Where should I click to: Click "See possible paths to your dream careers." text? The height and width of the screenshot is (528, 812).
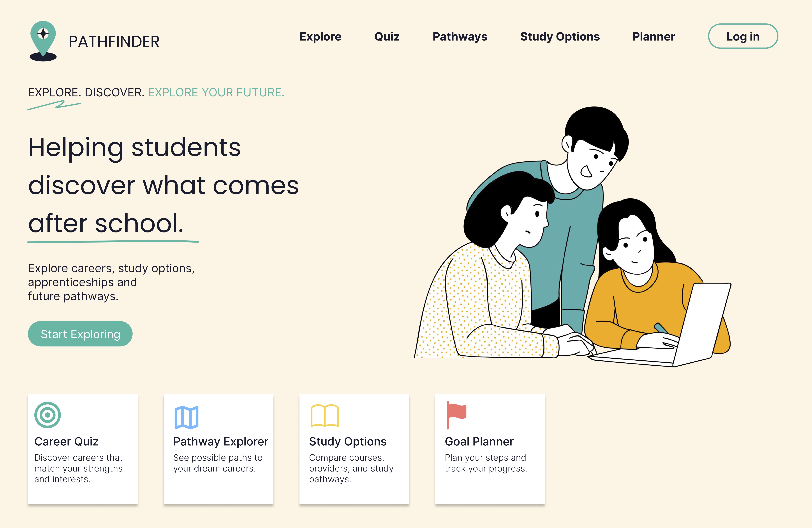coord(218,463)
